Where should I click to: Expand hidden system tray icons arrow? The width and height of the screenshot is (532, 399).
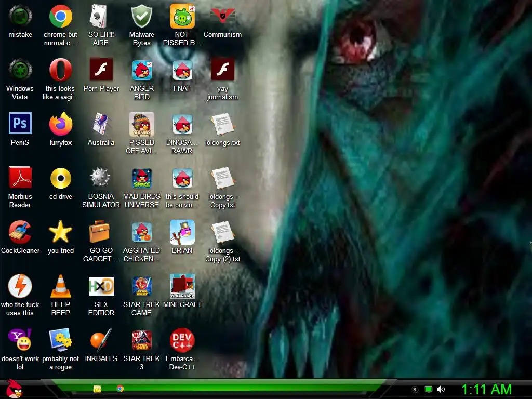coord(415,390)
